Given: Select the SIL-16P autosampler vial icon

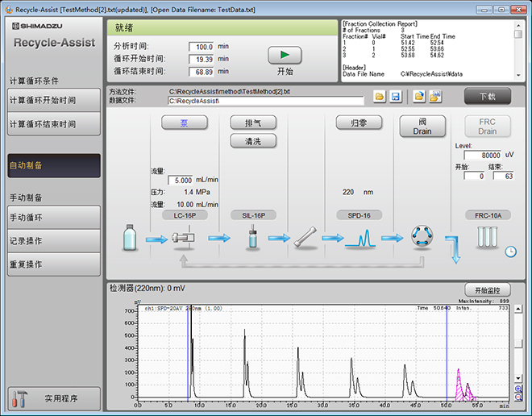Looking at the screenshot, I should point(253,238).
